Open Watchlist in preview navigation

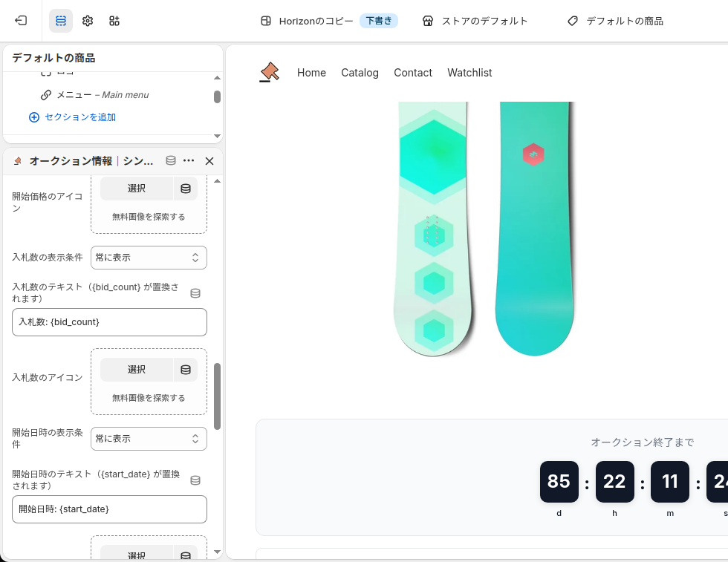[x=469, y=73]
